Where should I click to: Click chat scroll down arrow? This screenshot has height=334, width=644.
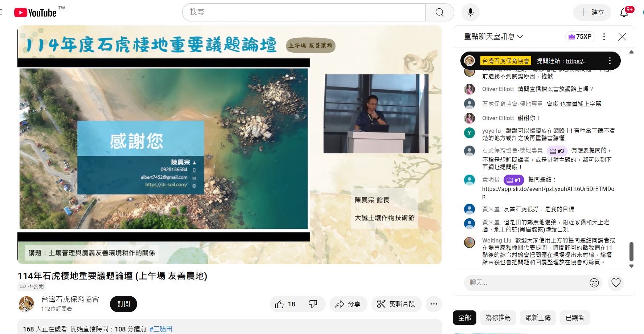click(631, 266)
